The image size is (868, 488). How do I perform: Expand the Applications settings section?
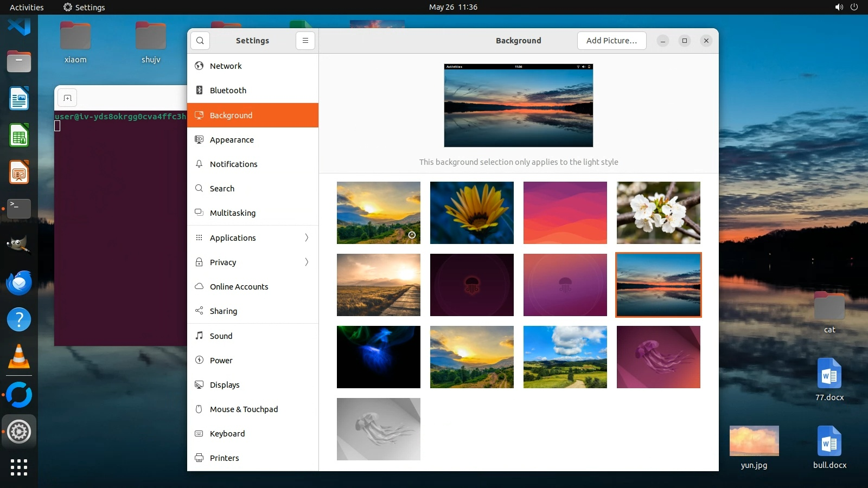[253, 237]
